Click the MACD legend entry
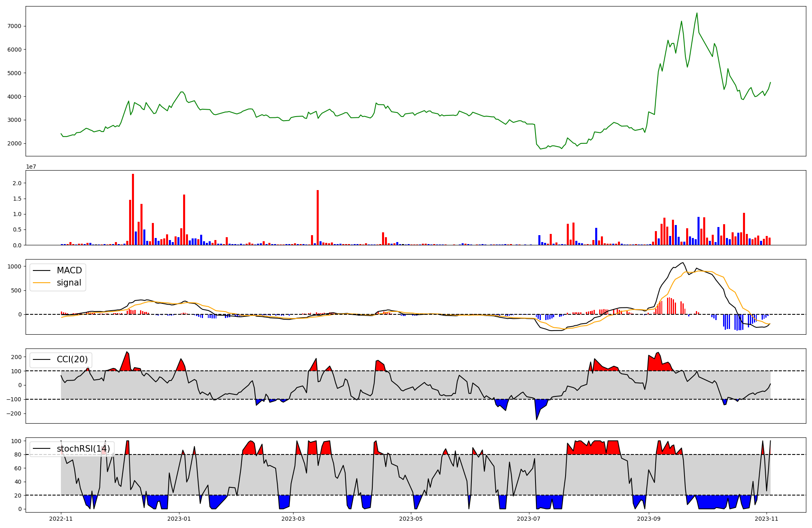This screenshot has height=528, width=812. (x=69, y=270)
